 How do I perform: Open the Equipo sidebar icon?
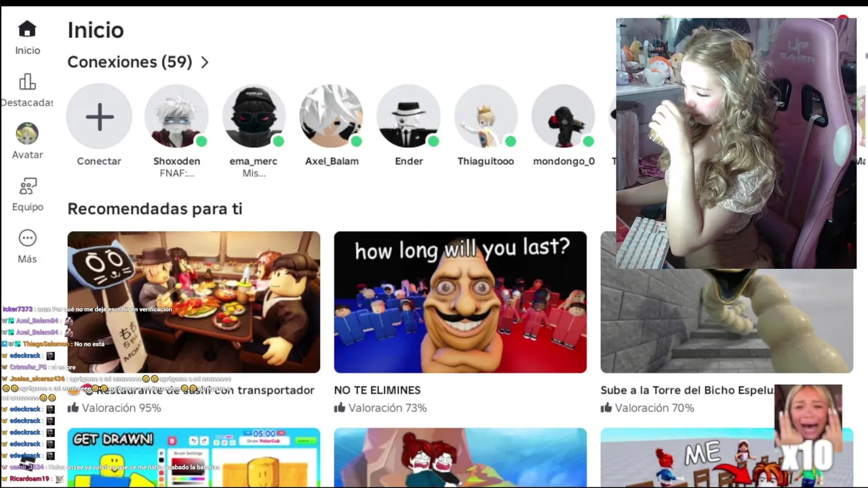pos(27,186)
